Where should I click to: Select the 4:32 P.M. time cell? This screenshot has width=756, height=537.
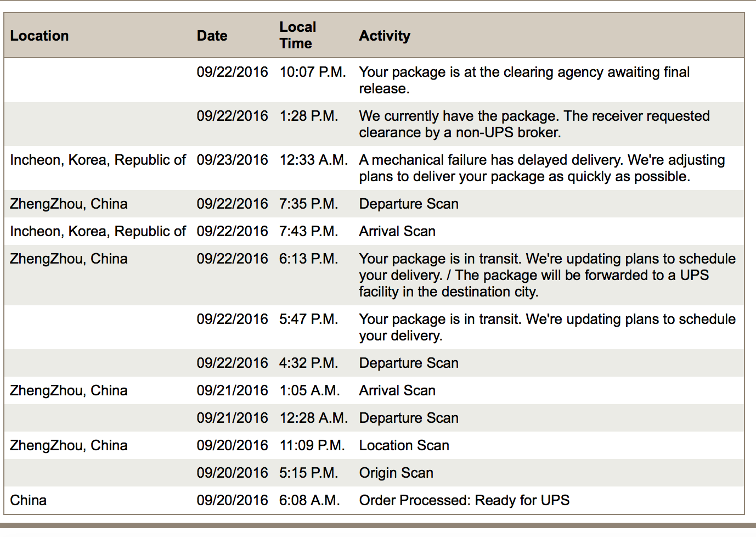pyautogui.click(x=308, y=363)
